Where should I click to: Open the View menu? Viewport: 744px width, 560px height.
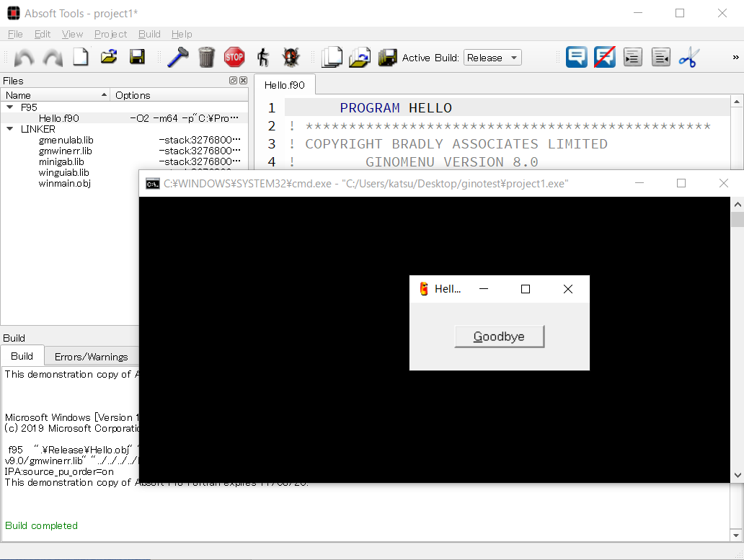pyautogui.click(x=72, y=34)
